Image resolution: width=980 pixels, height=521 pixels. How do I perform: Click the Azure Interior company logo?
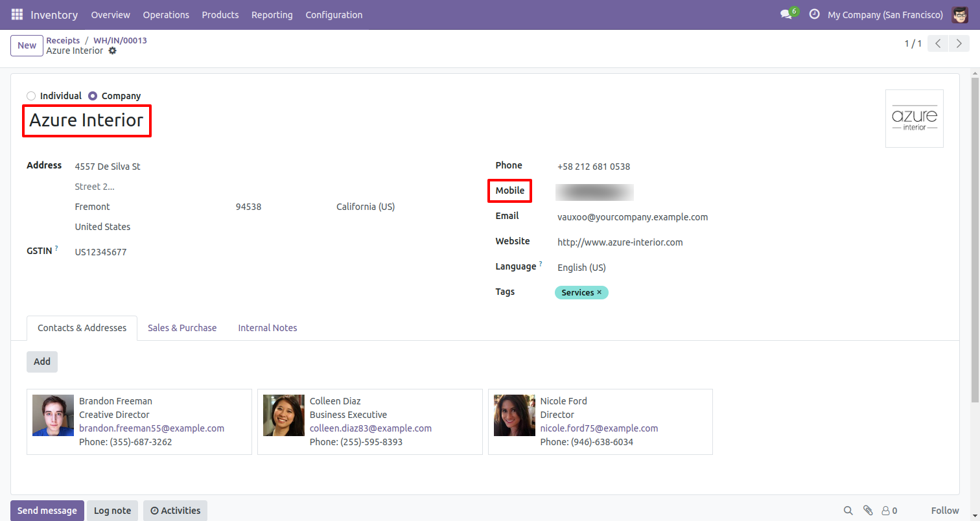point(915,119)
